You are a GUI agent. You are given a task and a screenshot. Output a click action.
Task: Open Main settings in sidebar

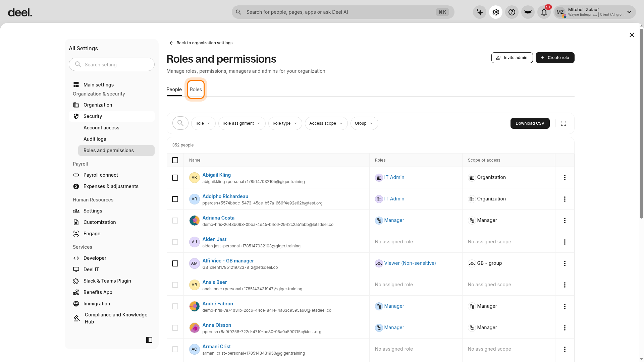(112, 85)
